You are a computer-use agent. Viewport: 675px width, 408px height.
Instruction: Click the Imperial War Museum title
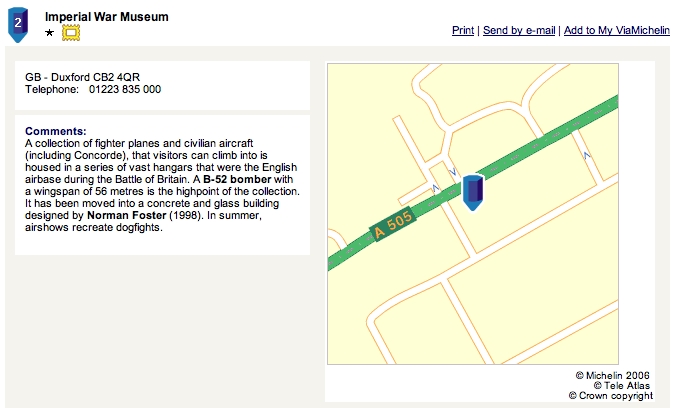pyautogui.click(x=106, y=17)
